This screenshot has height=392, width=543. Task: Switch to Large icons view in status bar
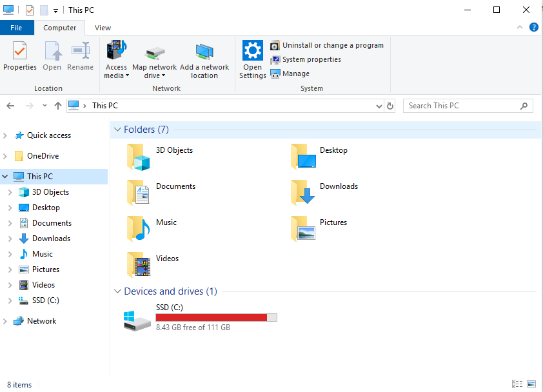click(x=531, y=384)
